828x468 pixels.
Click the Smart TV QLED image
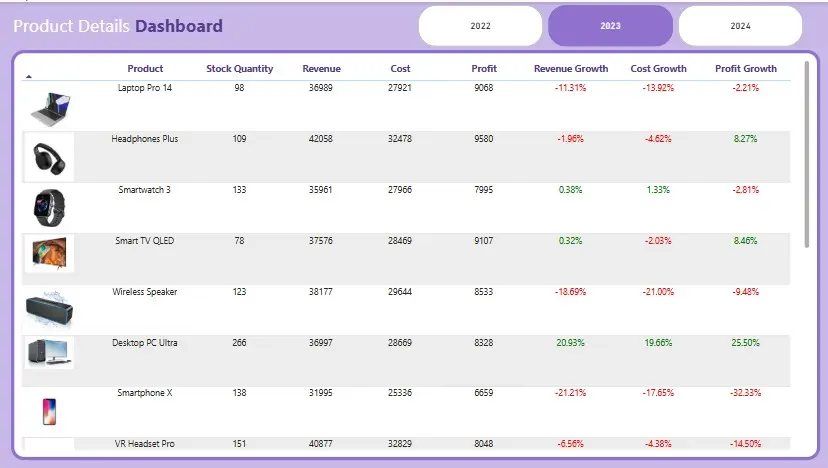click(49, 254)
